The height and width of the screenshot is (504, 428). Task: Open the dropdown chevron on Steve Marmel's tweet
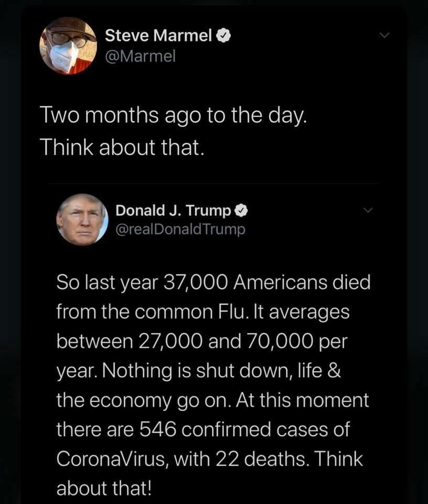(x=384, y=35)
